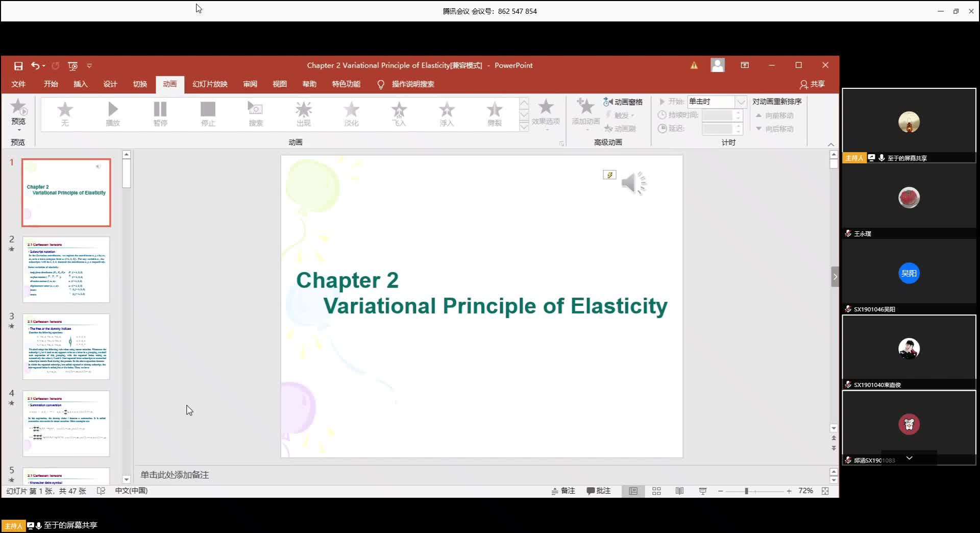Image resolution: width=980 pixels, height=533 pixels.
Task: Select slide 4 thumbnail
Action: coord(66,424)
